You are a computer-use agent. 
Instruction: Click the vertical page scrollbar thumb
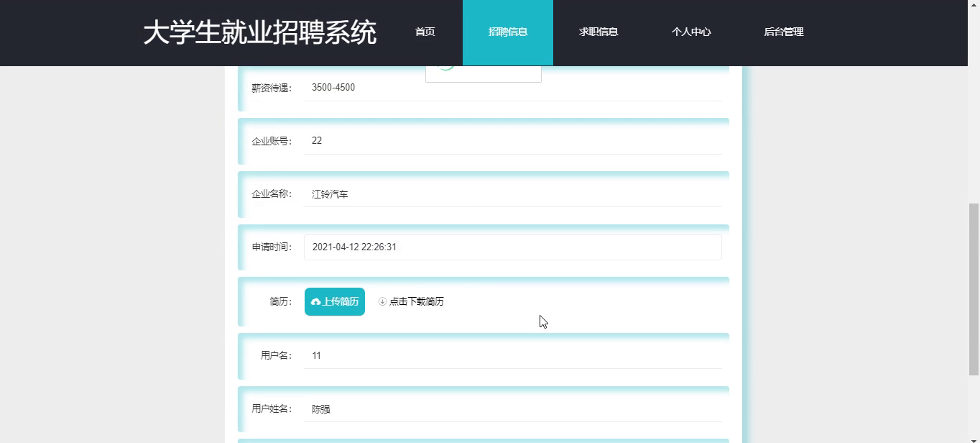pyautogui.click(x=974, y=289)
